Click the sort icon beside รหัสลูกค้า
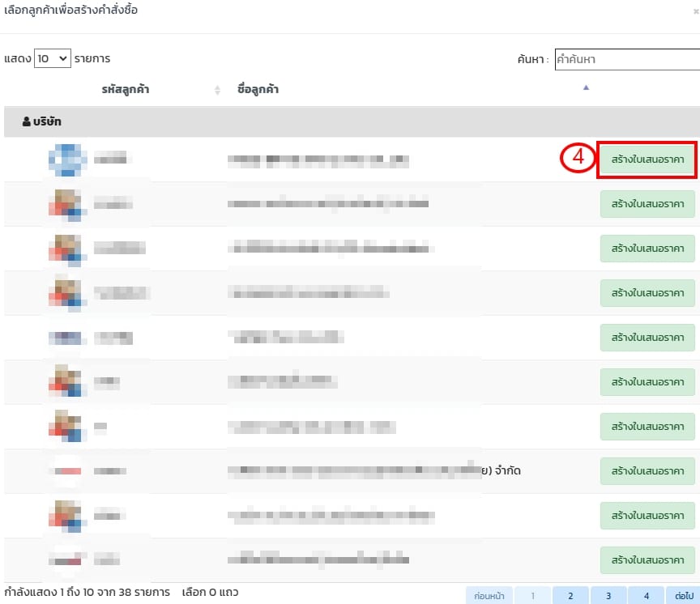The image size is (700, 604). (x=217, y=90)
